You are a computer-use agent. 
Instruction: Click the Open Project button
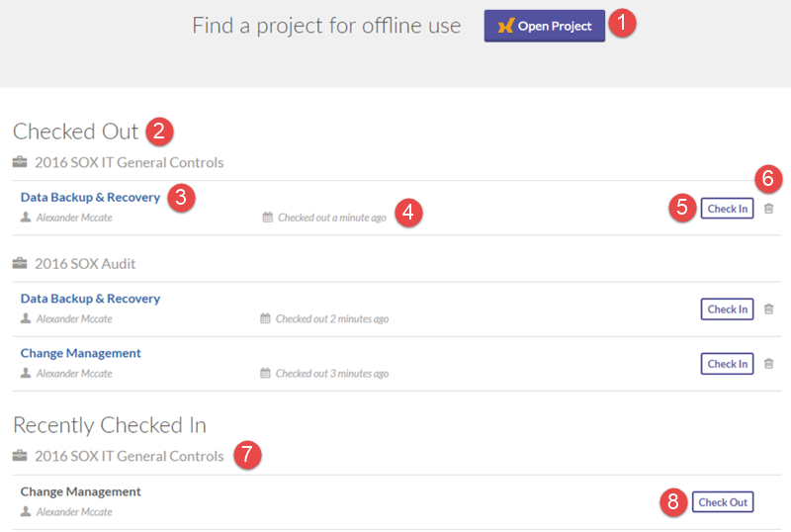(544, 26)
